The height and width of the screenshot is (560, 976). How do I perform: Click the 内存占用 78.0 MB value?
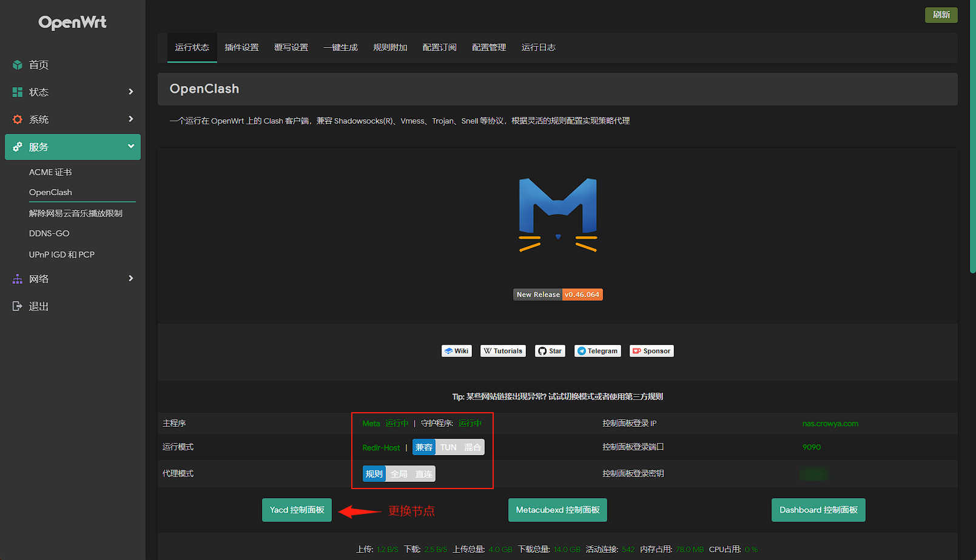tap(690, 550)
